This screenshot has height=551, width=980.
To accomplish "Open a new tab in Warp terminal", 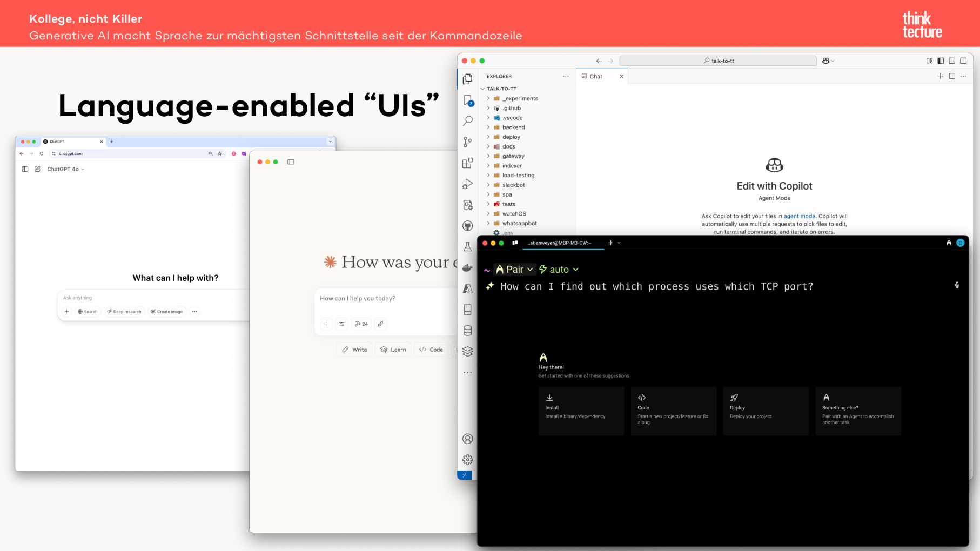I will tap(610, 243).
